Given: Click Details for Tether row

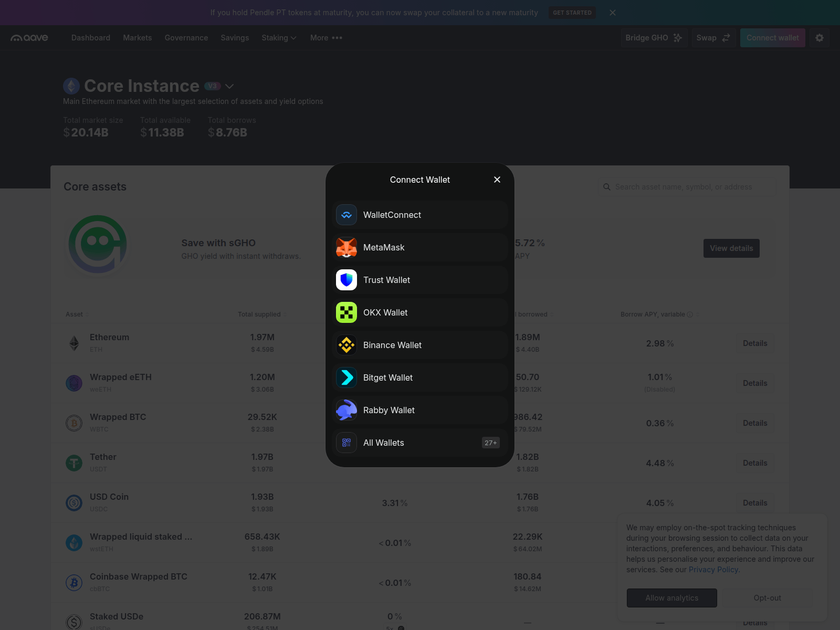Looking at the screenshot, I should [755, 463].
